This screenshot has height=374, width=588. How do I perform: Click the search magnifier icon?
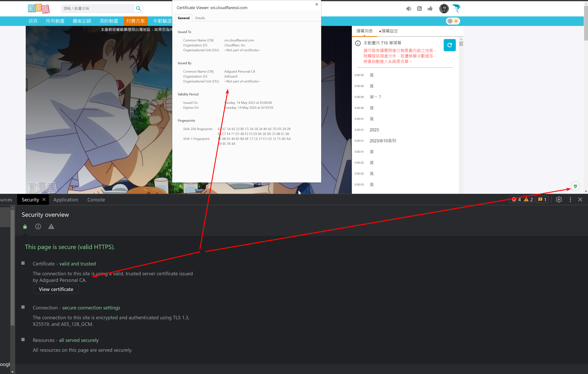point(138,9)
